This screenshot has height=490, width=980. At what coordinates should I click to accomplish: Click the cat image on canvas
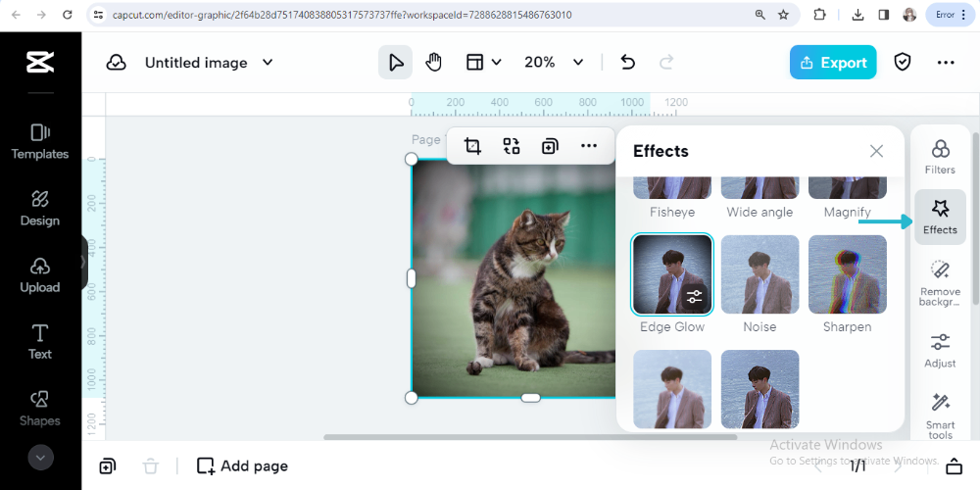coord(513,278)
